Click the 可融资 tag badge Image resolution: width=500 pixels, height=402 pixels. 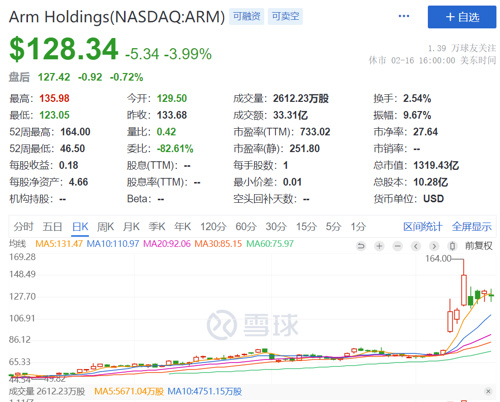pyautogui.click(x=247, y=16)
